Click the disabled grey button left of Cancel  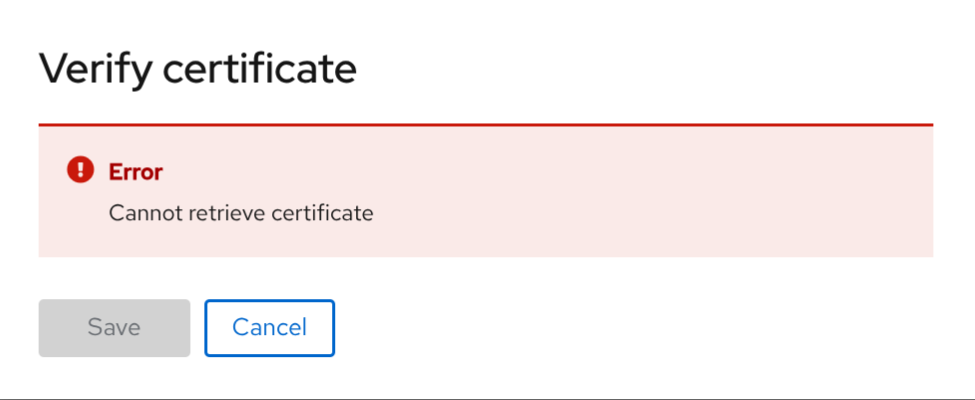(x=114, y=327)
